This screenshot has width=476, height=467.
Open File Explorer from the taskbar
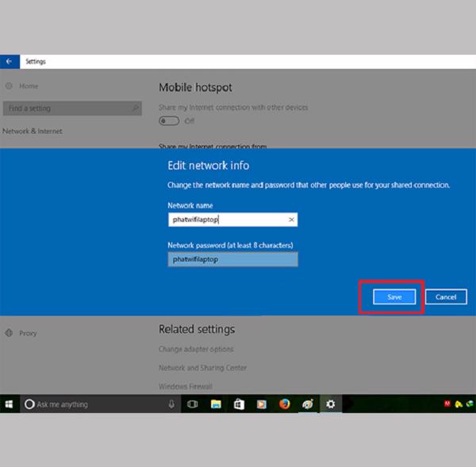(215, 404)
